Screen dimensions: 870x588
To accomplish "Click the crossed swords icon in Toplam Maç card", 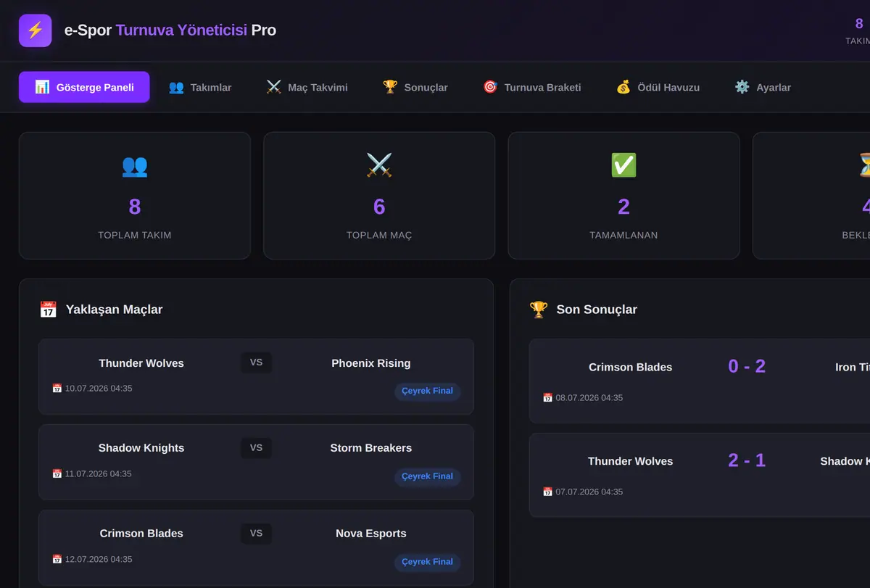I will [x=379, y=166].
